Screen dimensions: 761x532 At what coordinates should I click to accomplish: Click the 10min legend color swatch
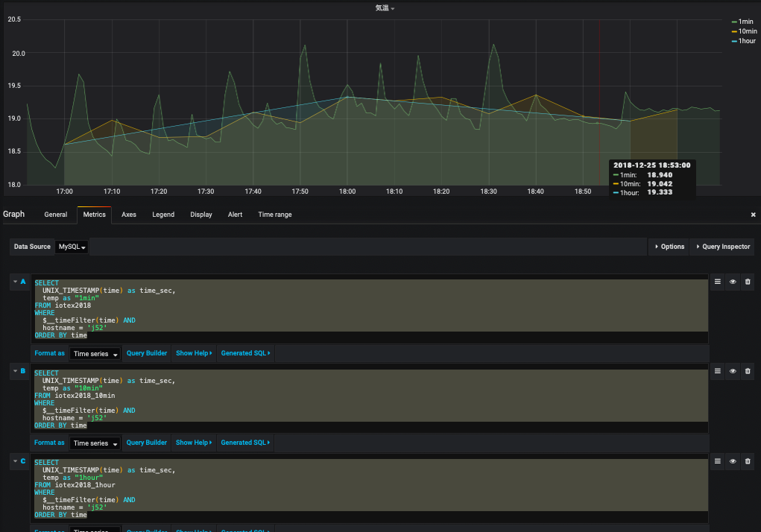[734, 31]
